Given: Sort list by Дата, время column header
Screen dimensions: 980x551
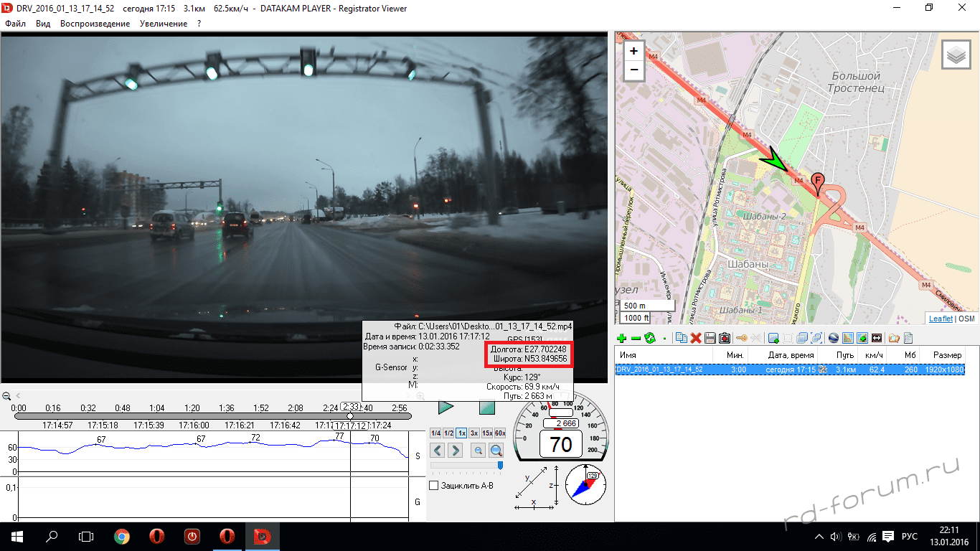Looking at the screenshot, I should coord(783,355).
